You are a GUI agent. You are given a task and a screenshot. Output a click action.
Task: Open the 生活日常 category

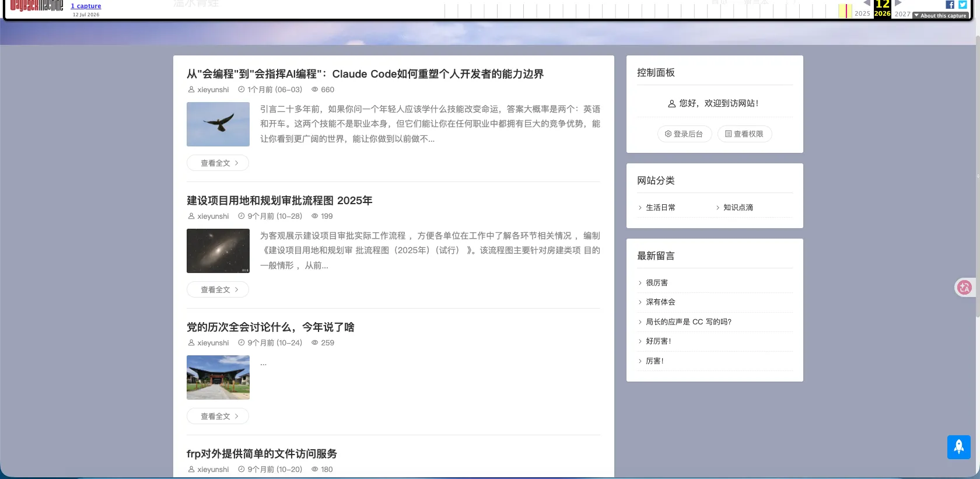(x=660, y=208)
